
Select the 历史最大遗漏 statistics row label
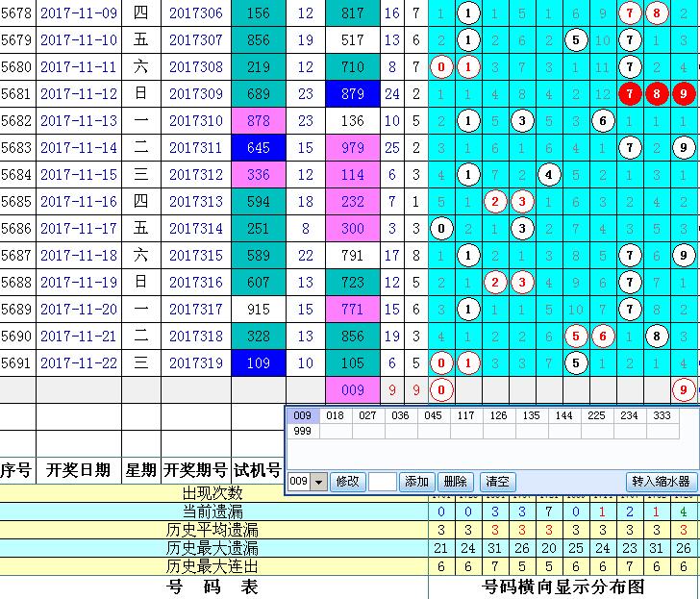tap(213, 548)
